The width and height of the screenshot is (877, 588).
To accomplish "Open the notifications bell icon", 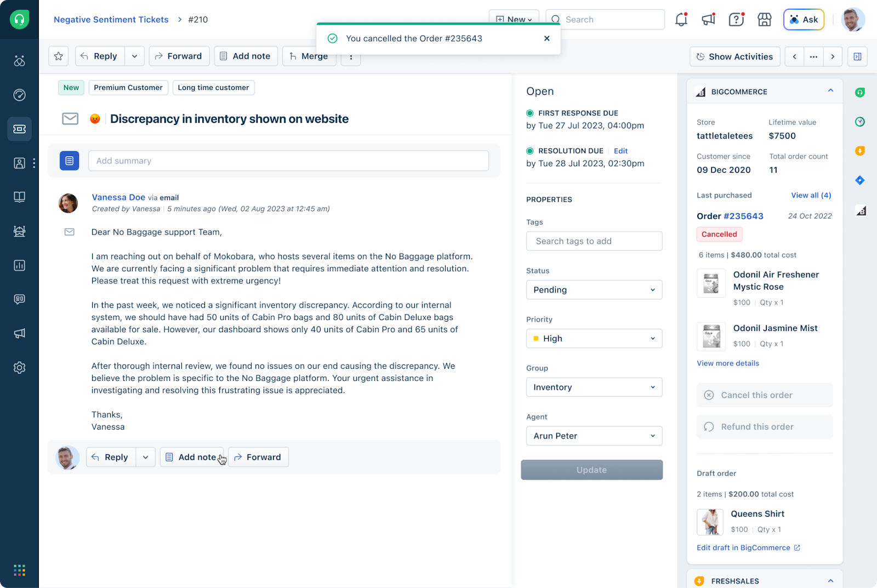I will pyautogui.click(x=681, y=20).
